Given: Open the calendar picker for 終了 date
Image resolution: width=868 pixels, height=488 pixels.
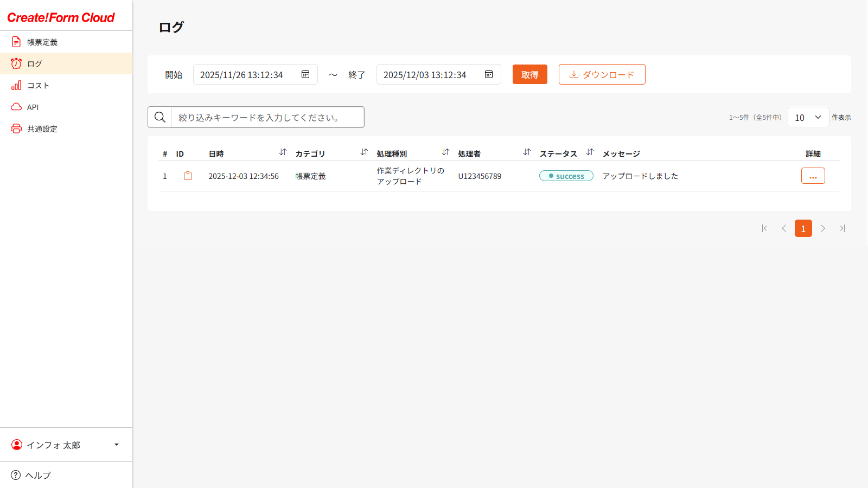Looking at the screenshot, I should click(x=489, y=74).
